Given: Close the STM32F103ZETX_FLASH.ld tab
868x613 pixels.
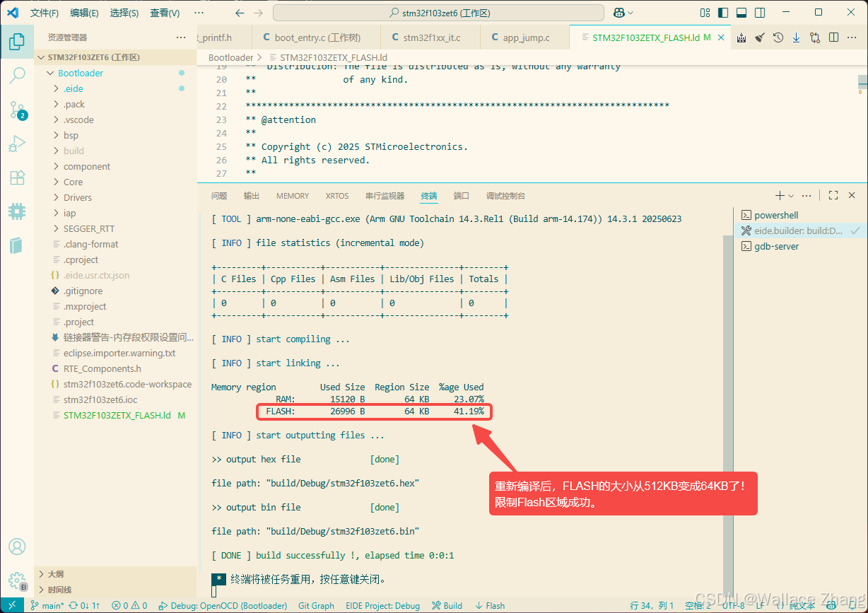Looking at the screenshot, I should point(721,37).
